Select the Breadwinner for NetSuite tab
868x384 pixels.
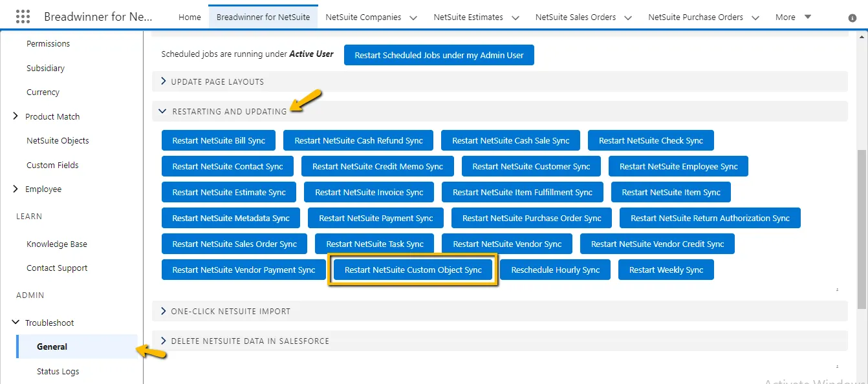pyautogui.click(x=263, y=17)
